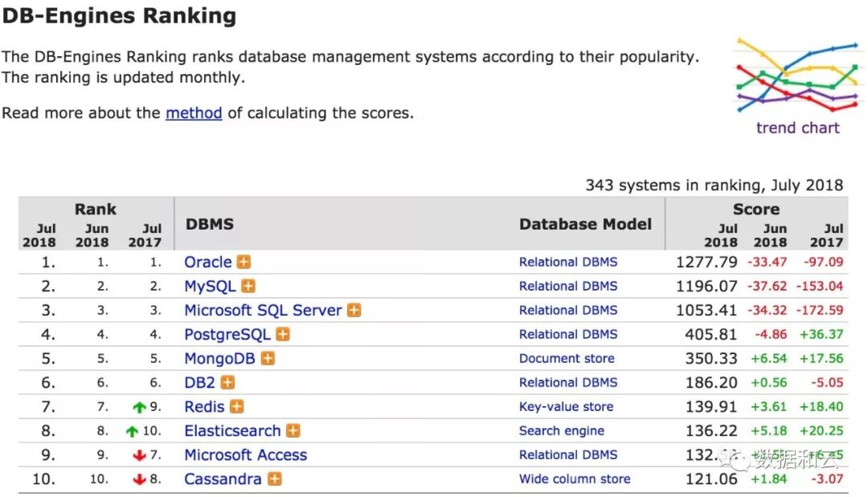Click the red down arrow in Cassandra row

(x=140, y=479)
